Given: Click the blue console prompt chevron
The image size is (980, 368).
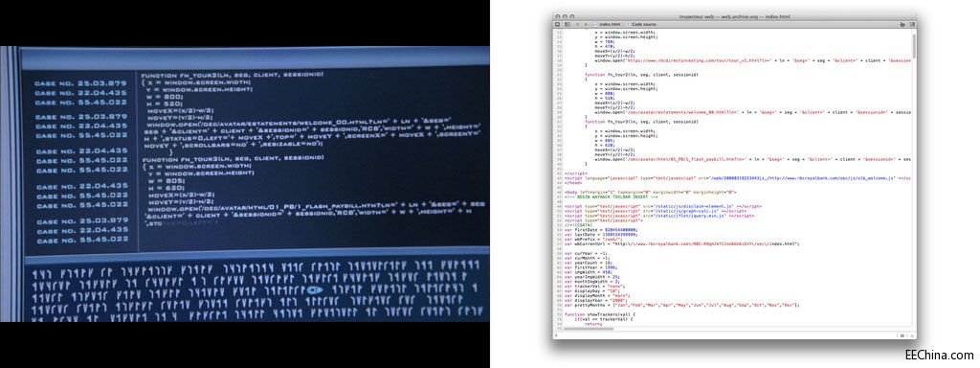Looking at the screenshot, I should click(556, 335).
